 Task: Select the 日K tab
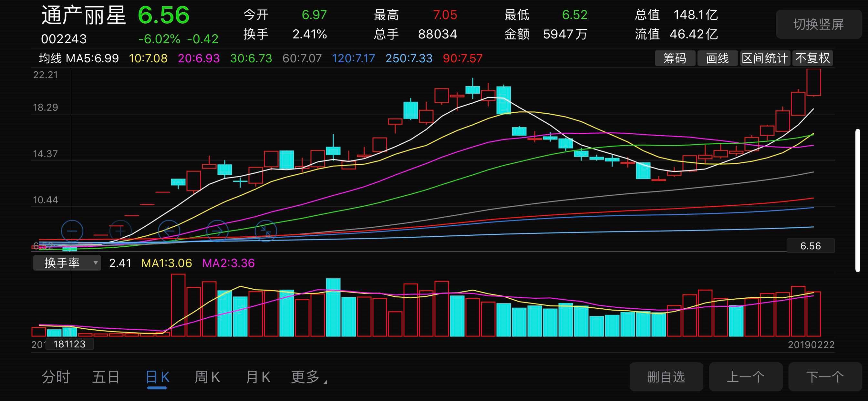(x=157, y=377)
